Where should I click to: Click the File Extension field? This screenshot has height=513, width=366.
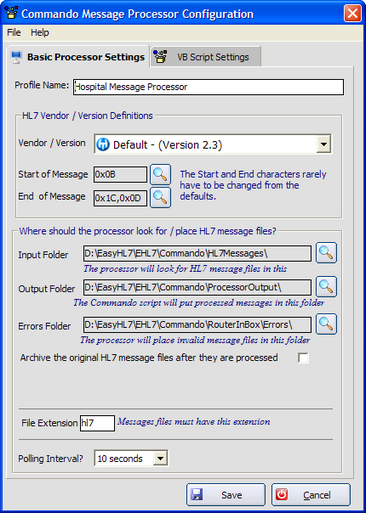point(97,423)
